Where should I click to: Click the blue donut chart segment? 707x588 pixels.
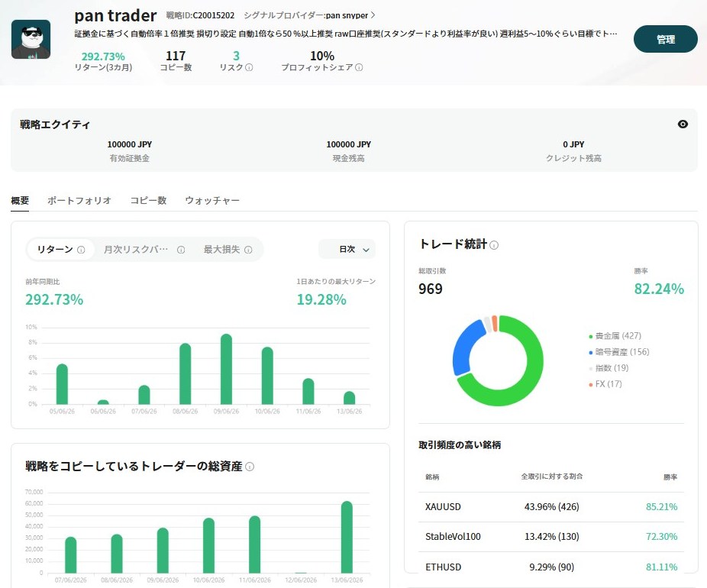click(464, 346)
